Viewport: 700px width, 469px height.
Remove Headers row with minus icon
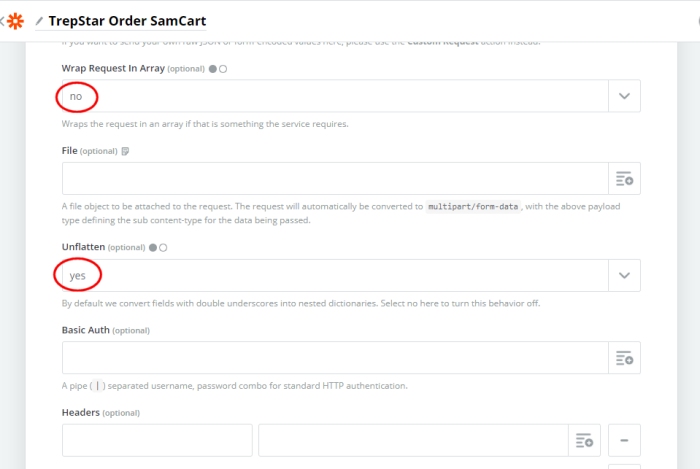pos(624,440)
